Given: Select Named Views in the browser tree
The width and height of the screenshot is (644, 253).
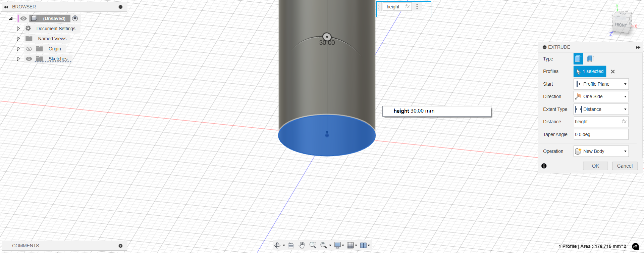Looking at the screenshot, I should (52, 39).
